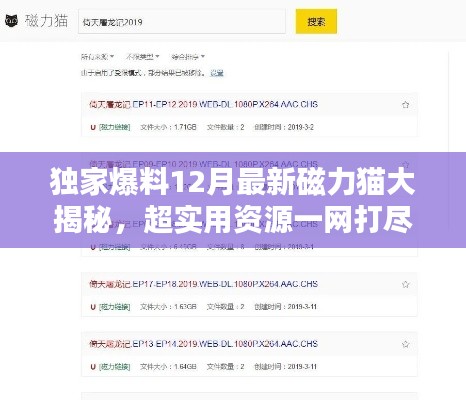Click the U icon in the EP13-EP14 row
The width and height of the screenshot is (466, 400).
click(93, 367)
